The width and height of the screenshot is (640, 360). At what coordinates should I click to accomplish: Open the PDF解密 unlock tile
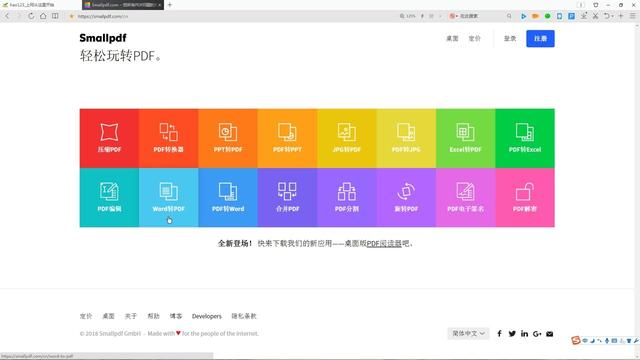coord(525,198)
